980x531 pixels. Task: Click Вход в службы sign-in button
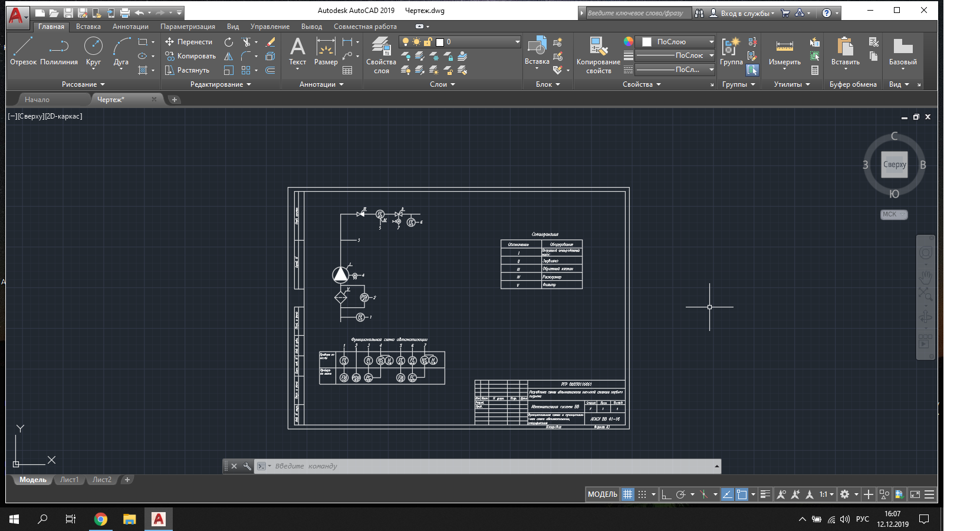[742, 13]
